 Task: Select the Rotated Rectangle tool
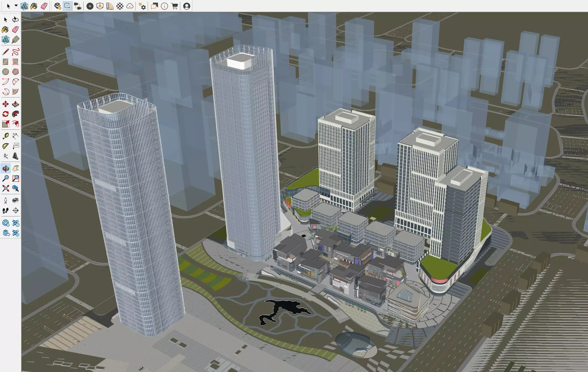15,62
